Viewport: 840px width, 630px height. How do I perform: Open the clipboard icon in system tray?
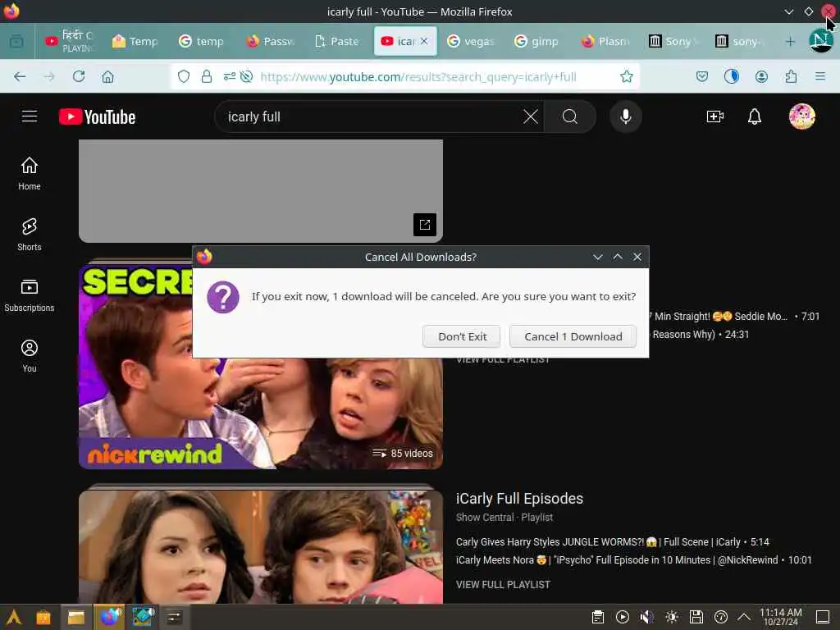click(x=598, y=617)
